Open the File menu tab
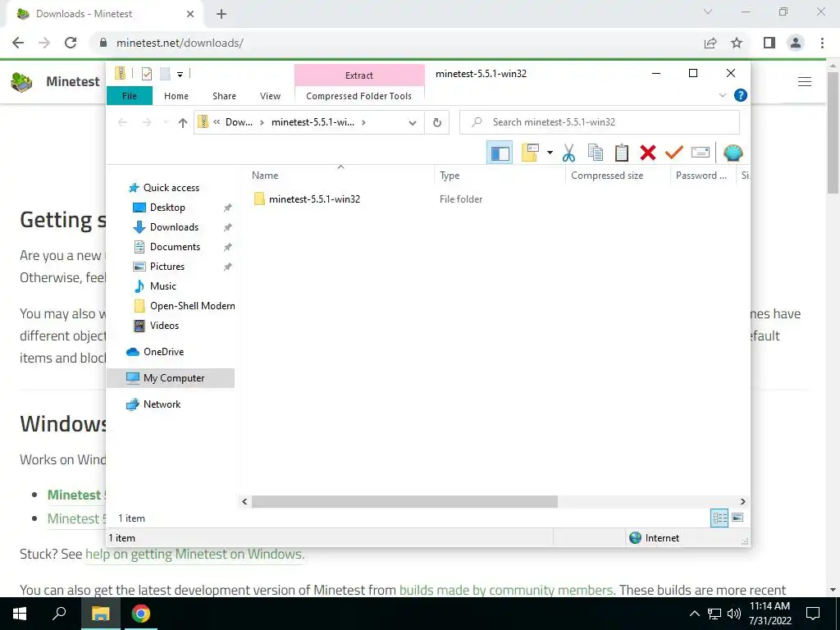This screenshot has height=630, width=840. coord(130,96)
